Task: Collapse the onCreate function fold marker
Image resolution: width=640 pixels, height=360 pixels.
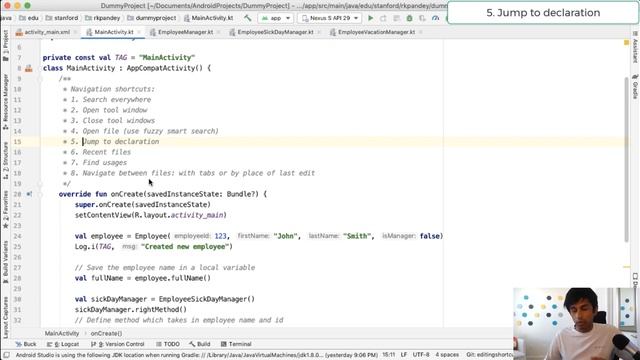Action: 40,194
